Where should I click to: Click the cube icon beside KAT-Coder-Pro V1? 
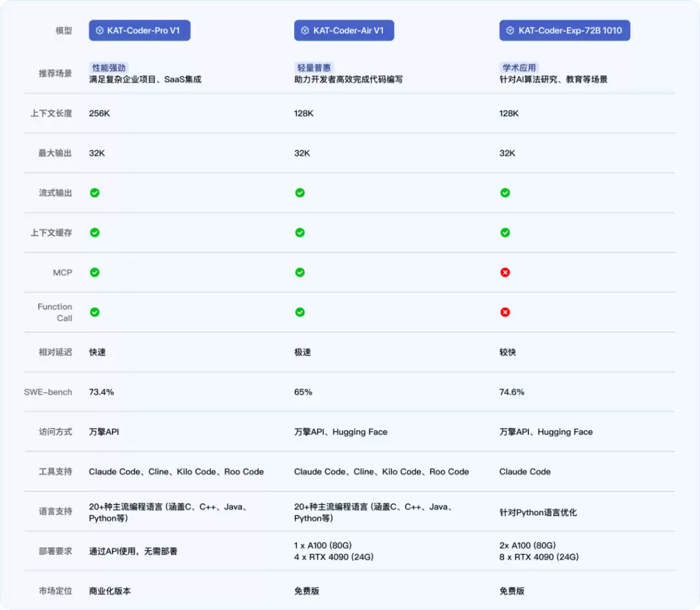coord(100,30)
